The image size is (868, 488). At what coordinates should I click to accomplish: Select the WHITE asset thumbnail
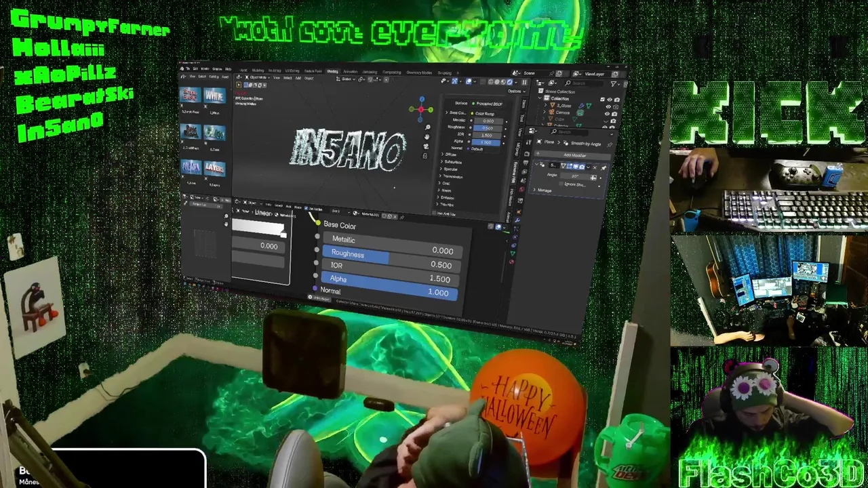(214, 95)
